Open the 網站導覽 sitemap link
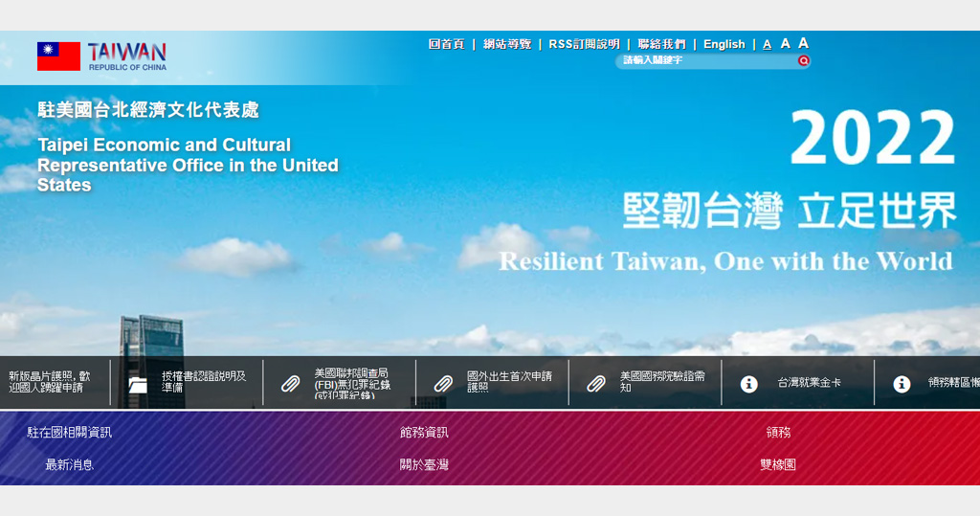The width and height of the screenshot is (980, 516). pos(507,44)
